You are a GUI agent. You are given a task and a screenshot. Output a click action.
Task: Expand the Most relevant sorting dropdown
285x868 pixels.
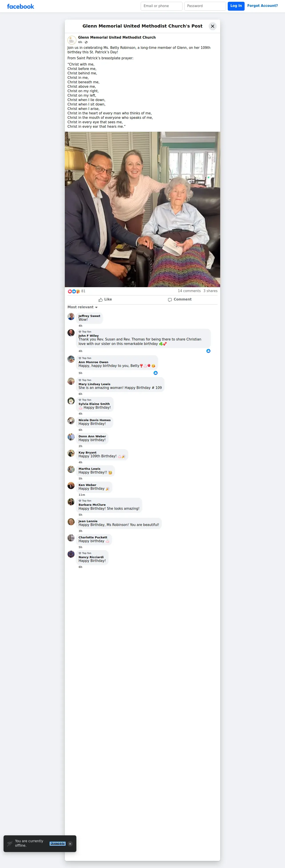pos(83,307)
